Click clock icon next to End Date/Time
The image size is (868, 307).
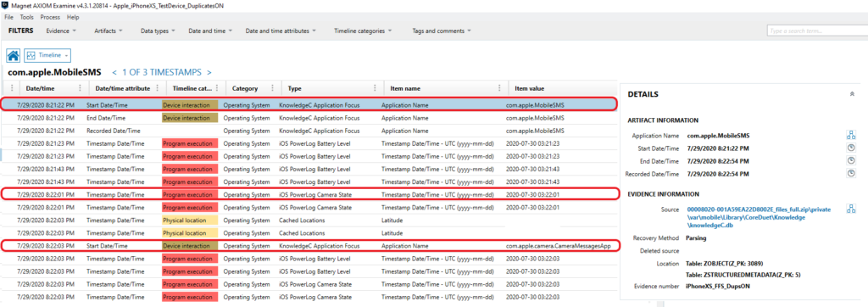851,161
